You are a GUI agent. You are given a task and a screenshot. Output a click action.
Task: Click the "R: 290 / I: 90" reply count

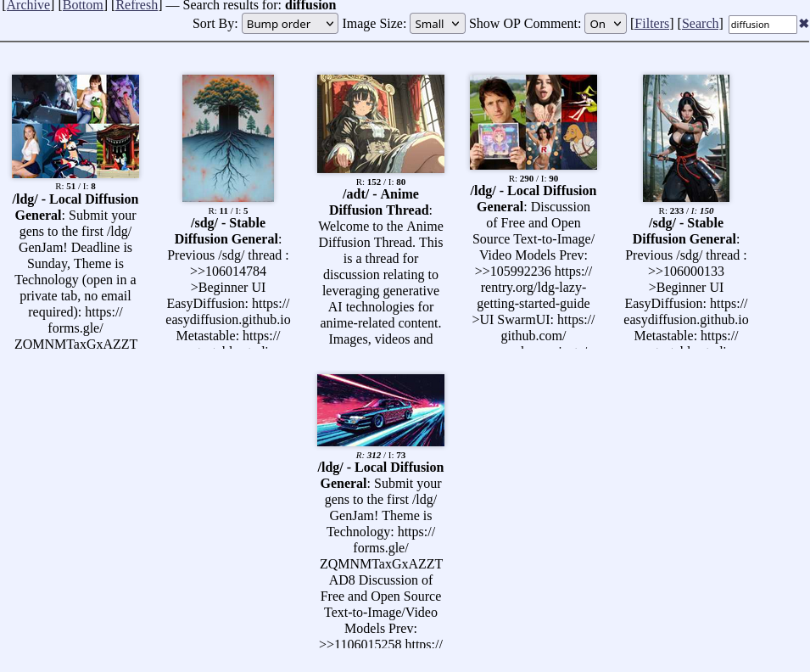click(533, 178)
